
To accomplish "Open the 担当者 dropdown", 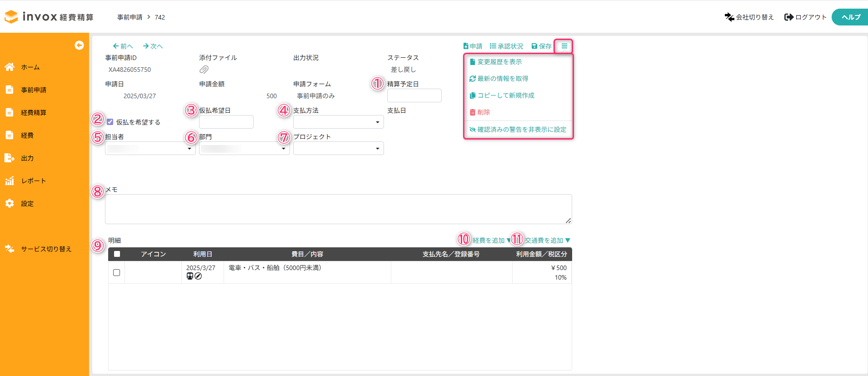I will click(x=150, y=148).
